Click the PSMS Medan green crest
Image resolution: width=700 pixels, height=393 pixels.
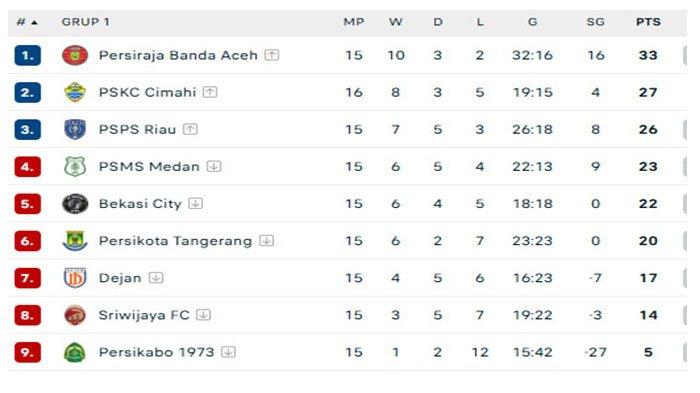[75, 167]
